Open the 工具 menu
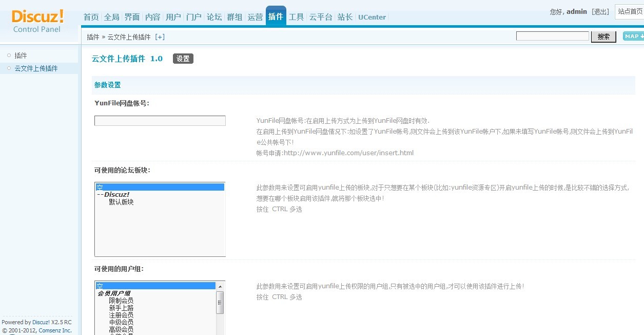This screenshot has height=335, width=644. [296, 17]
